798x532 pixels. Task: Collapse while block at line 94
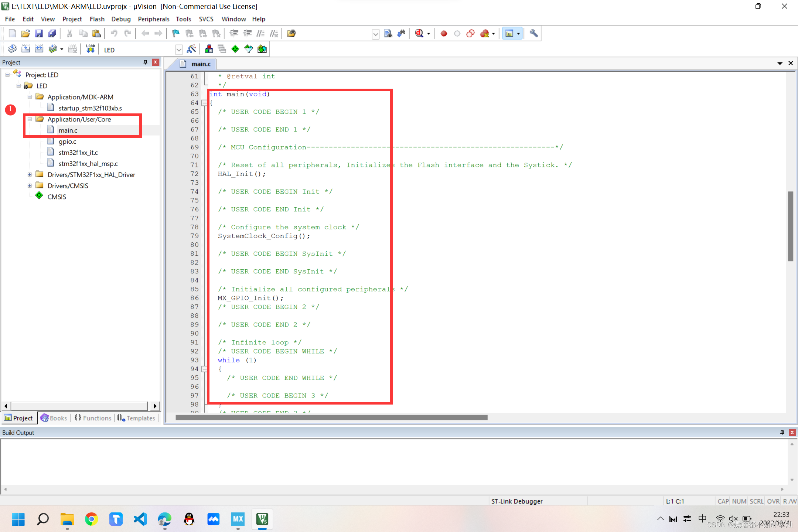click(x=204, y=369)
